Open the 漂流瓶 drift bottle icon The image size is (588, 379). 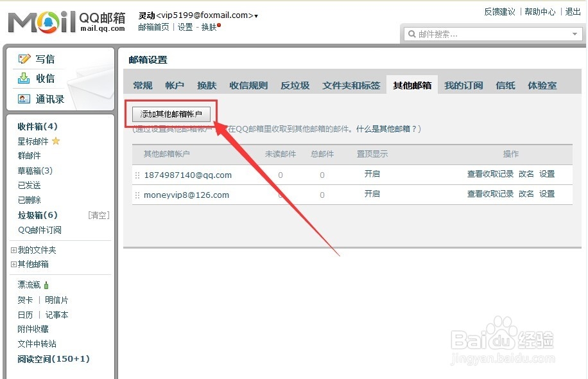click(48, 284)
